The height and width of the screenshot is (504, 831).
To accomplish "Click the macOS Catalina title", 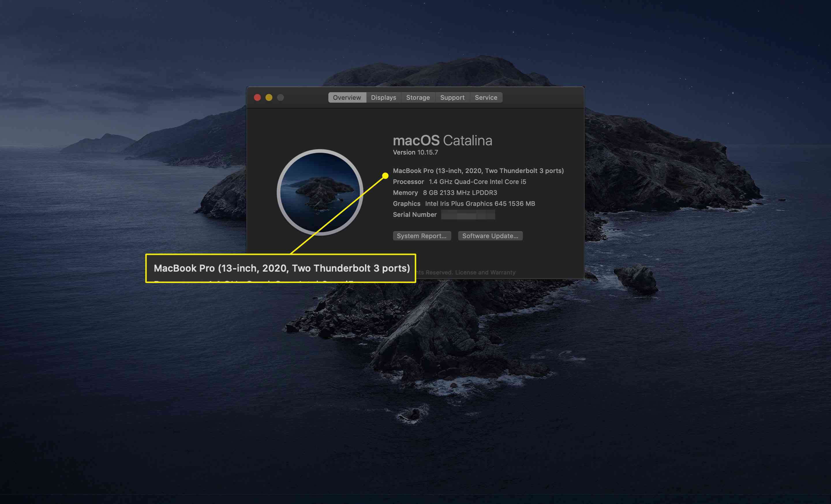I will tap(443, 140).
